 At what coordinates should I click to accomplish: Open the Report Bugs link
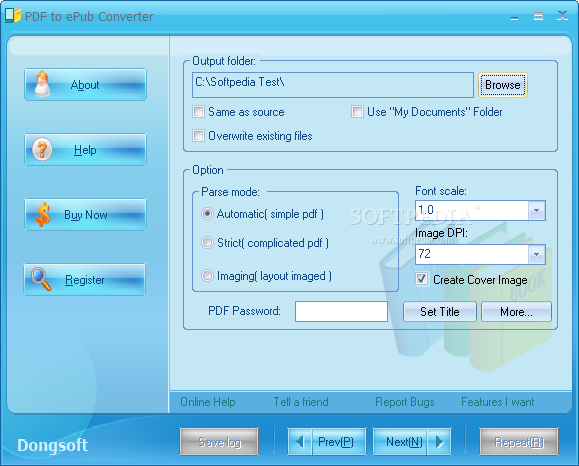tap(405, 402)
